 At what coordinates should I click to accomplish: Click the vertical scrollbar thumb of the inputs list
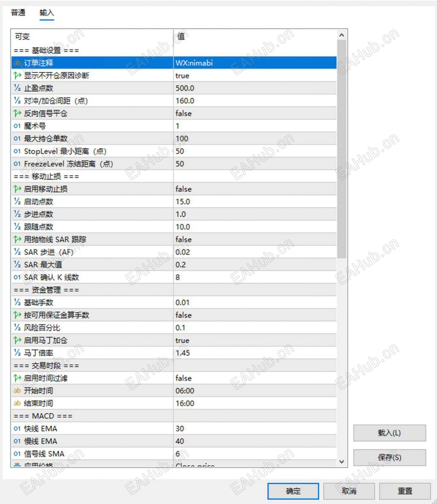[x=342, y=149]
